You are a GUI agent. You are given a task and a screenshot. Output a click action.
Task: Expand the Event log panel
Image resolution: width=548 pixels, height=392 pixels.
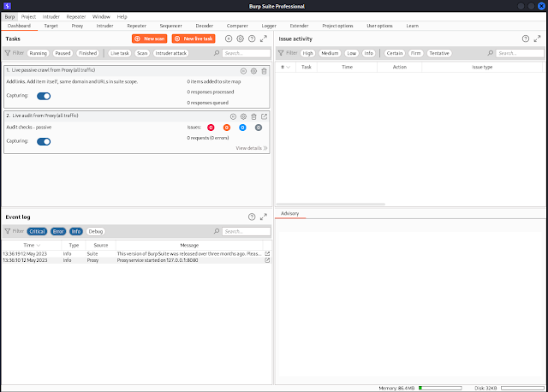point(264,217)
